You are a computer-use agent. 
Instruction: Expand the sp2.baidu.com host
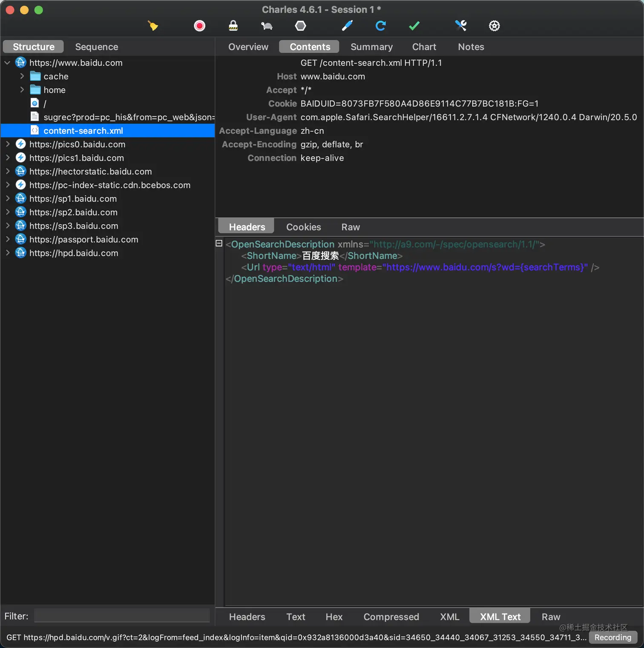click(7, 212)
